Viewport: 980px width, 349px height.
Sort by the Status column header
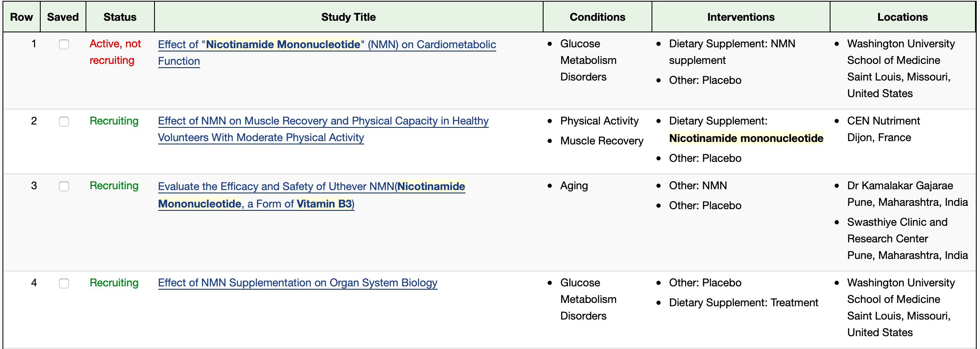coord(120,17)
